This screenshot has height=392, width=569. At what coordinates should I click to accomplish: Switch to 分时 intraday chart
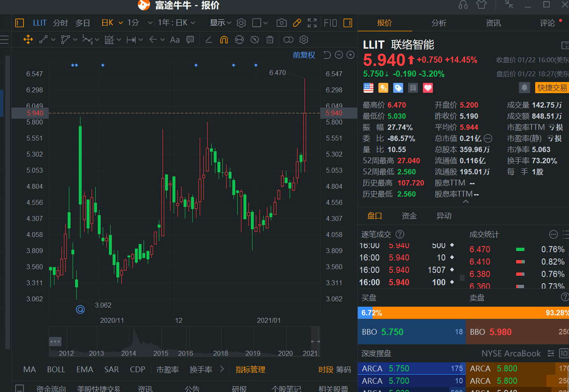click(x=60, y=23)
